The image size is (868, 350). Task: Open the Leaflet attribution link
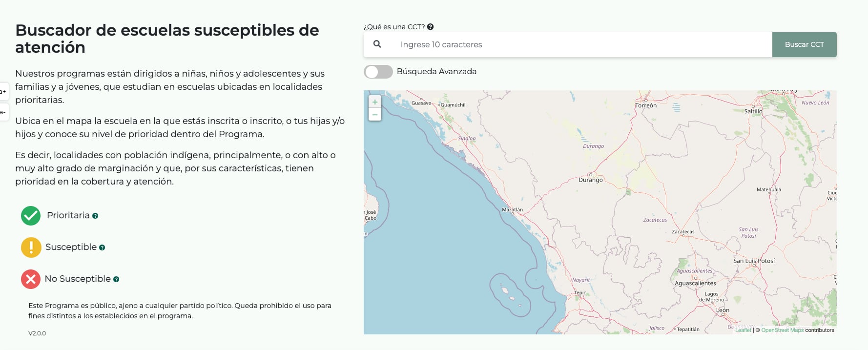(x=744, y=330)
